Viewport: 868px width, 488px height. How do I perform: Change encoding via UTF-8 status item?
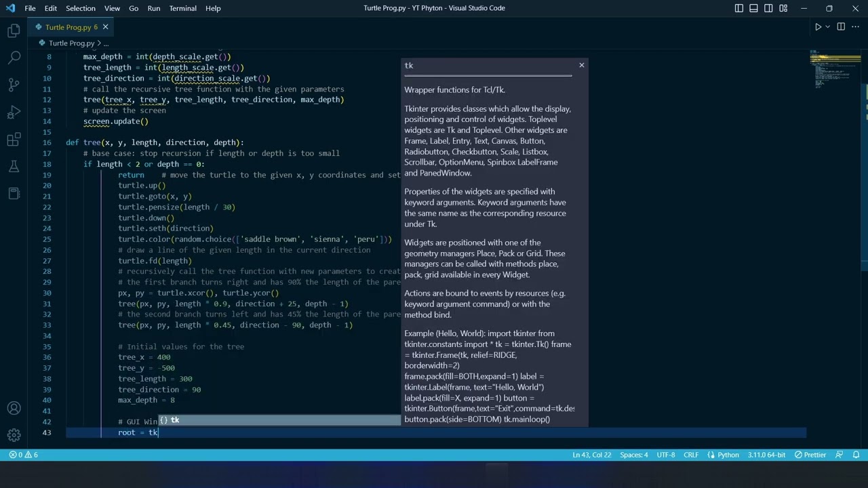tap(666, 455)
